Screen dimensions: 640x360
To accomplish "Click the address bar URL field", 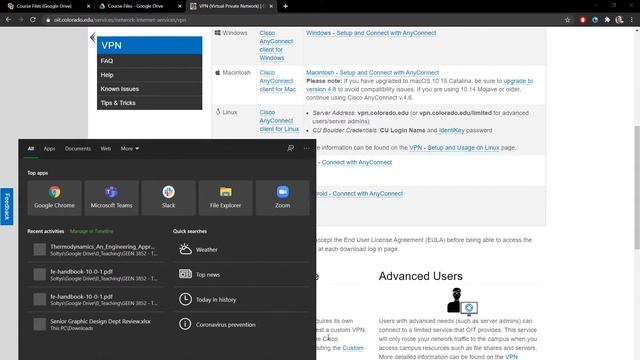I will [302, 20].
